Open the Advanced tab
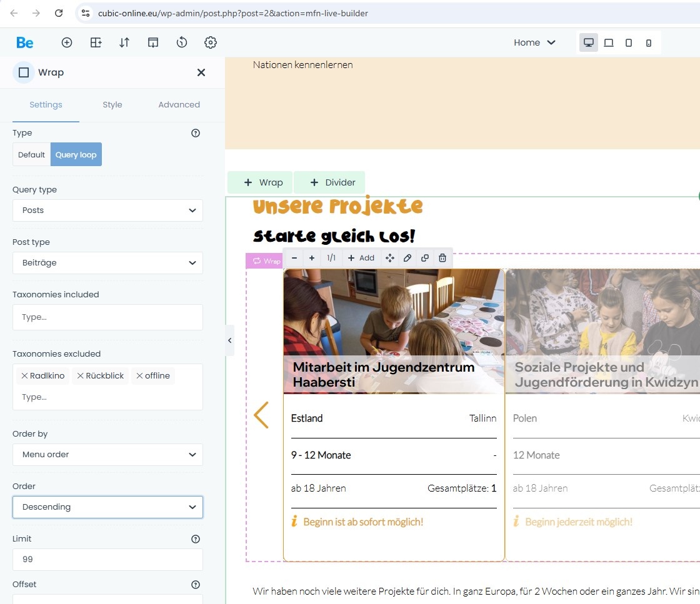The width and height of the screenshot is (700, 604). click(179, 105)
